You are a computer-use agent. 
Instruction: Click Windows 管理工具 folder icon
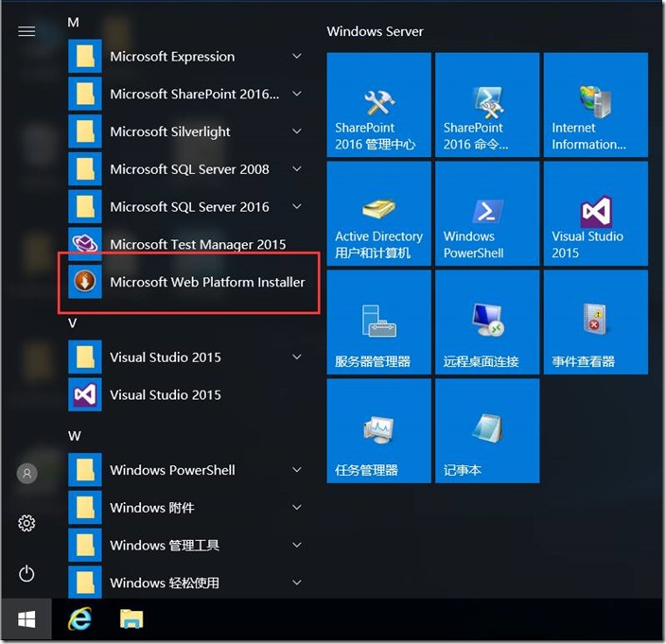[x=85, y=545]
